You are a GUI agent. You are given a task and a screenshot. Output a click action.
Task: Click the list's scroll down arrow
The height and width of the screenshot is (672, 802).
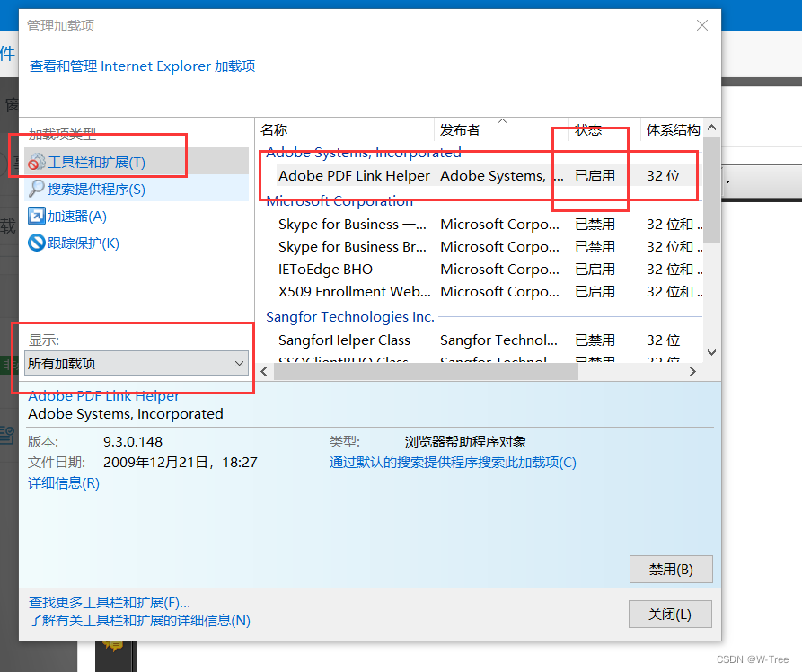(711, 352)
